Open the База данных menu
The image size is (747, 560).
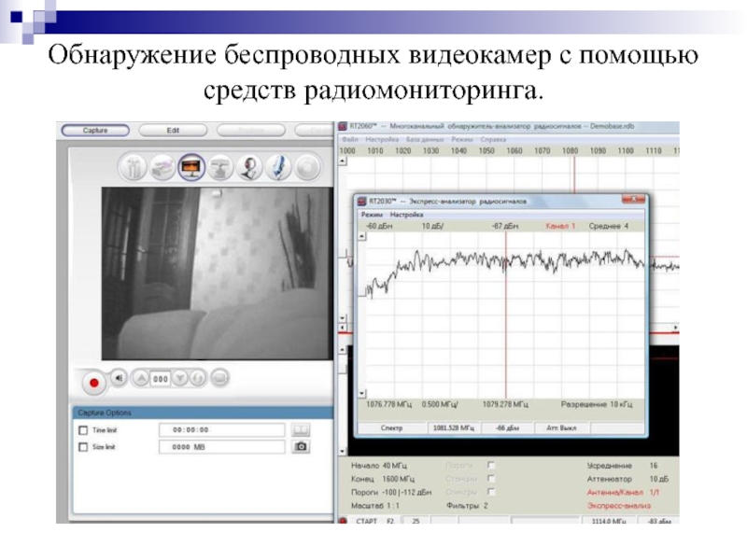425,139
